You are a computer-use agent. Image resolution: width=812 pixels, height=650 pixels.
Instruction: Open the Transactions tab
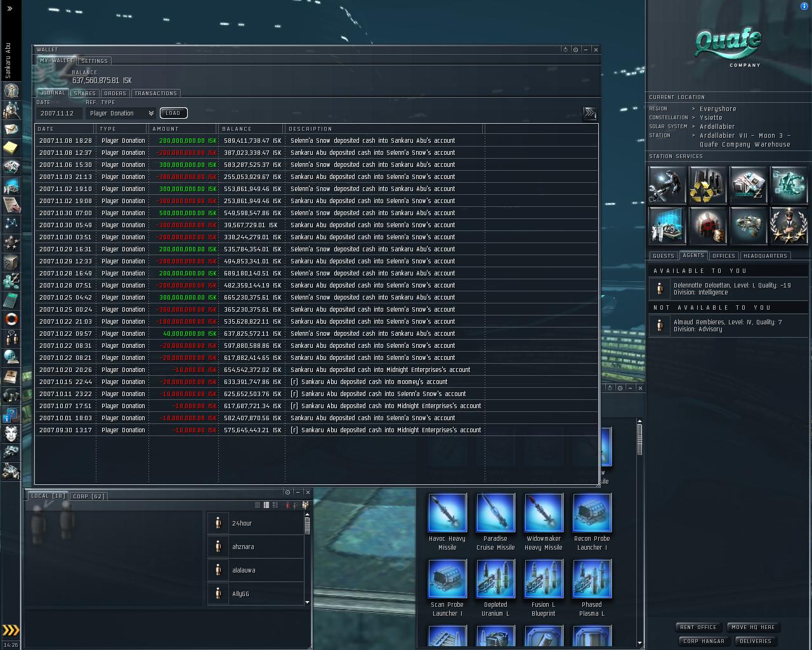point(156,93)
